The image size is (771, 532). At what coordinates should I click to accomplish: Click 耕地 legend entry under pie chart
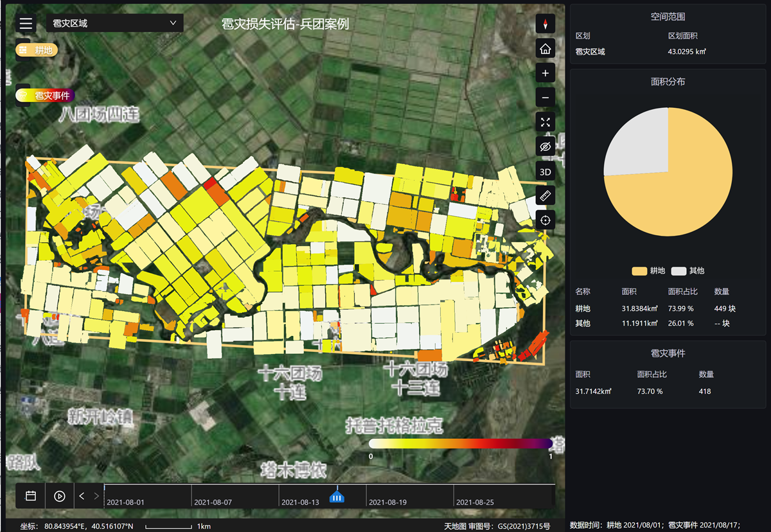click(x=649, y=271)
